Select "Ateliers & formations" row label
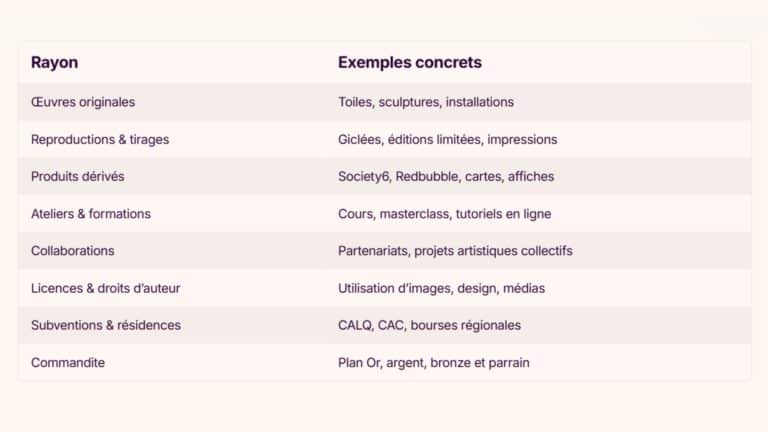 point(91,213)
